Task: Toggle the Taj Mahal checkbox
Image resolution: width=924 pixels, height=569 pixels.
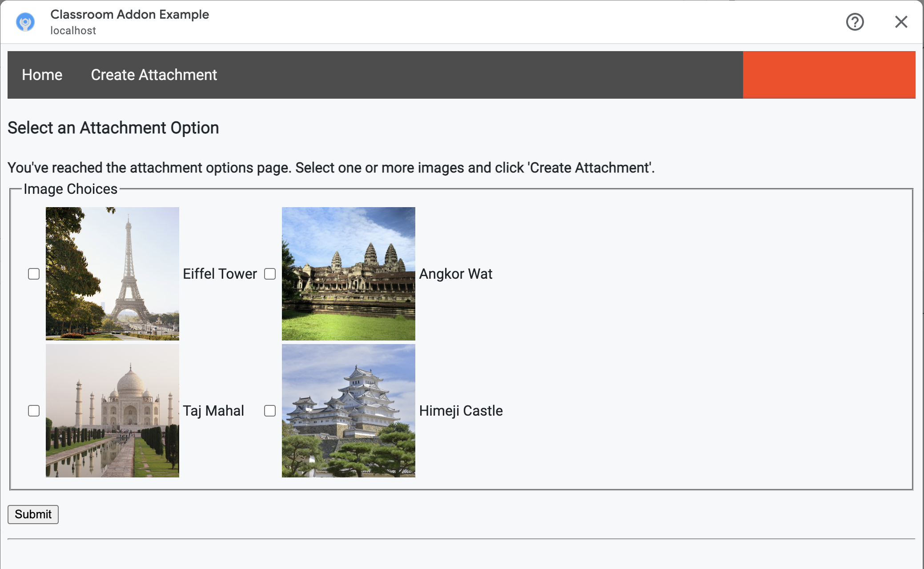Action: point(34,411)
